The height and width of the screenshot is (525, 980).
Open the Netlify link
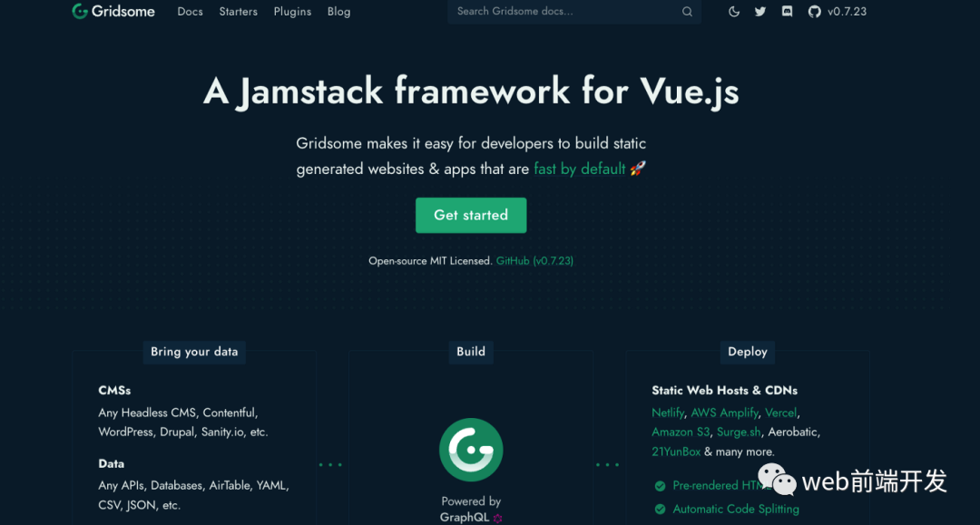click(668, 413)
